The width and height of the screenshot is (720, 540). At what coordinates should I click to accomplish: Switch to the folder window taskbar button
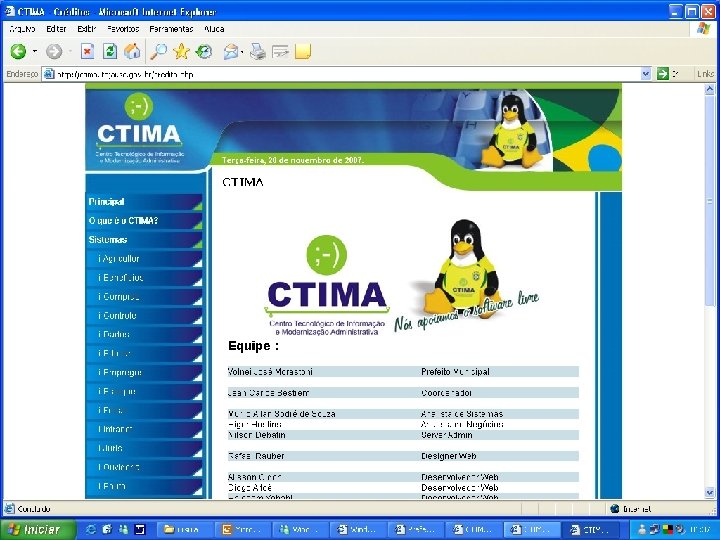(186, 529)
